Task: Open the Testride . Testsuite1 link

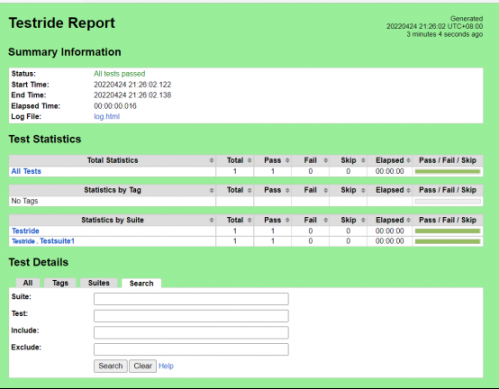Action: tap(43, 241)
